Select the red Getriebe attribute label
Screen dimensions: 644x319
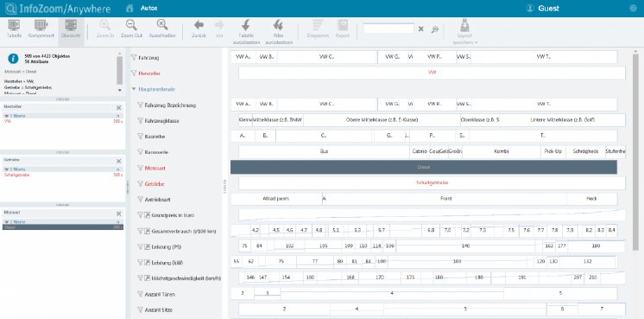154,184
